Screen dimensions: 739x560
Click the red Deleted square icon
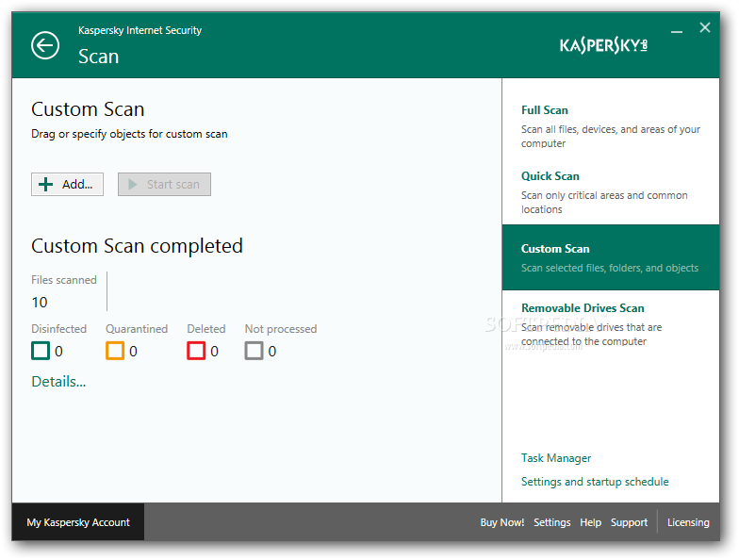196,351
